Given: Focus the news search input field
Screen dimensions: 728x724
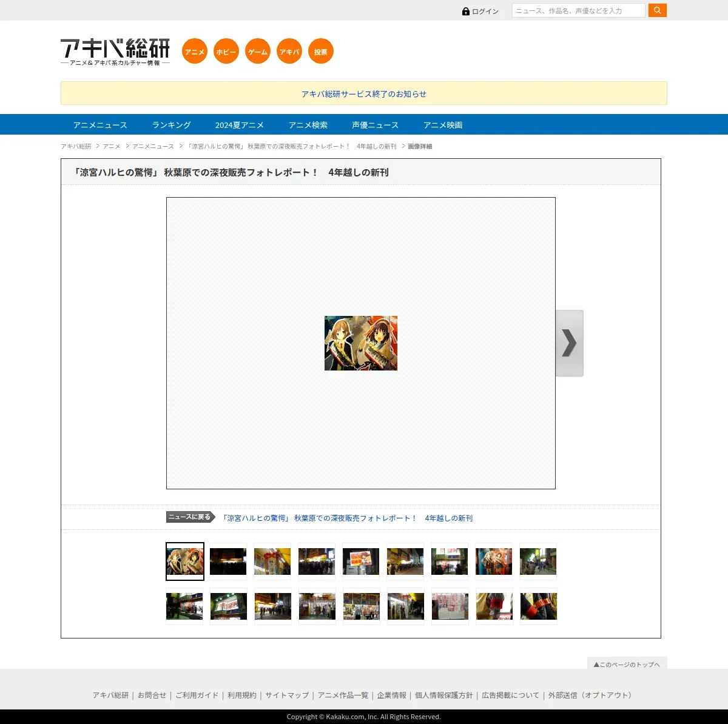Looking at the screenshot, I should [579, 10].
